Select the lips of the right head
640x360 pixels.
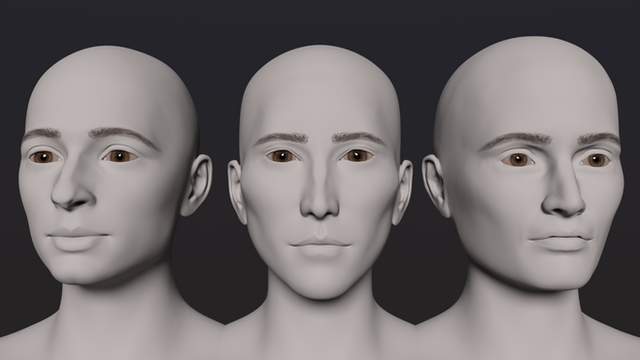click(x=560, y=241)
